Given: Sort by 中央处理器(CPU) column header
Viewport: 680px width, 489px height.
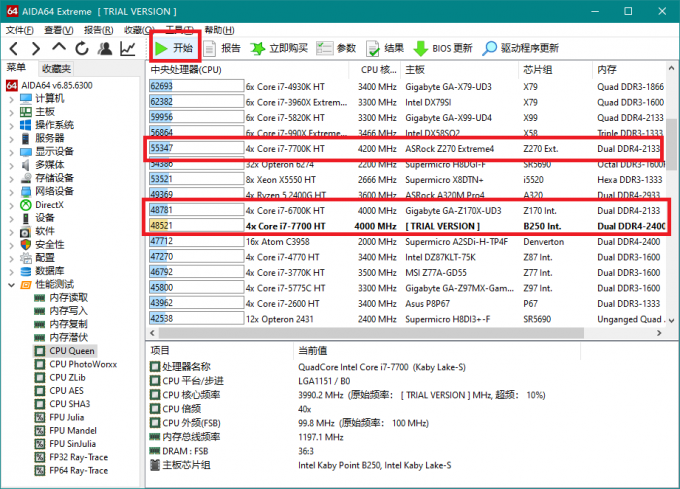Looking at the screenshot, I should coord(248,70).
